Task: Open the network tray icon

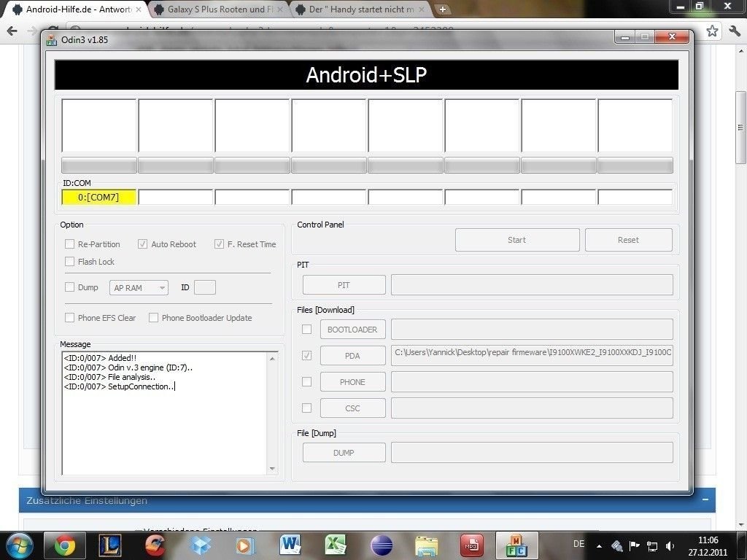Action: (651, 545)
